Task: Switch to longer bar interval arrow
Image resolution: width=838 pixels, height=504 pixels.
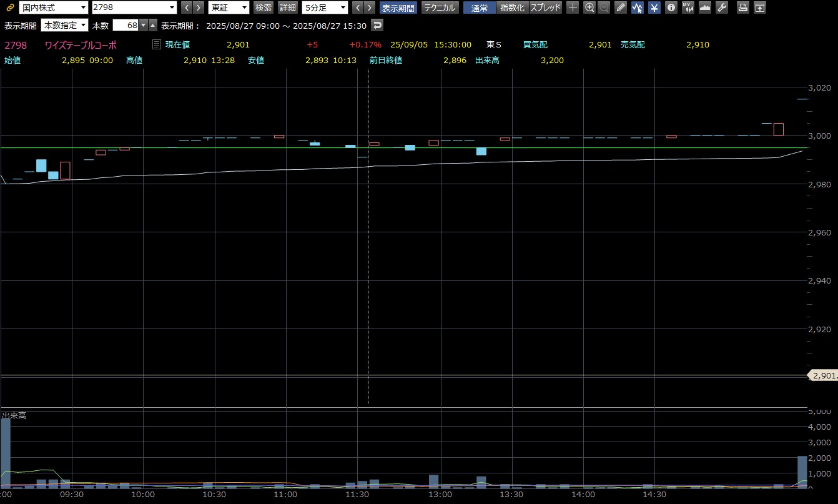Action: click(x=370, y=7)
